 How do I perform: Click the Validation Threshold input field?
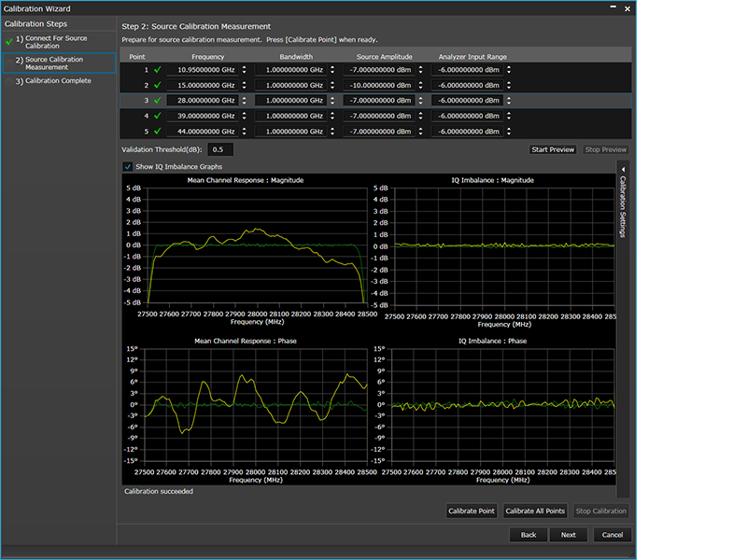pyautogui.click(x=221, y=149)
